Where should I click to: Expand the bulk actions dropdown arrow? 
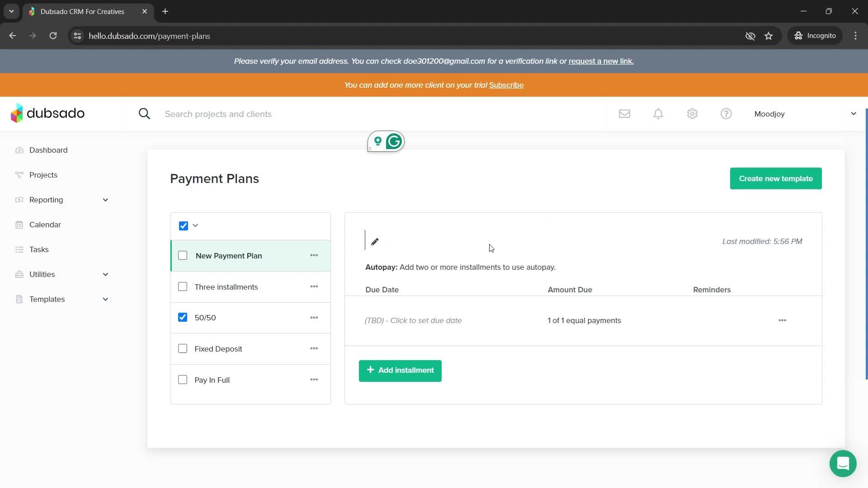tap(195, 225)
